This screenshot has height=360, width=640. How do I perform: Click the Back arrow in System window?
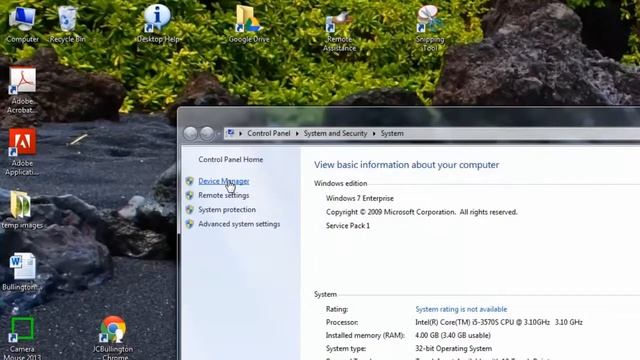pyautogui.click(x=190, y=133)
